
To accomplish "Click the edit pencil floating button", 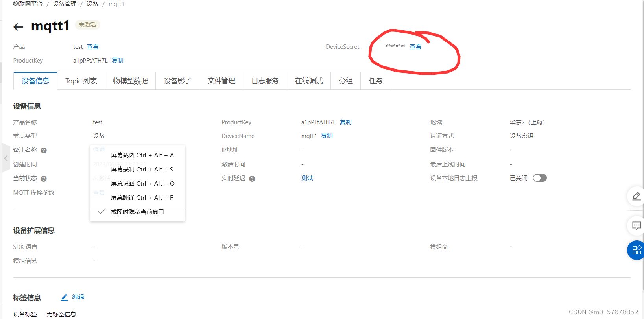I will point(636,196).
